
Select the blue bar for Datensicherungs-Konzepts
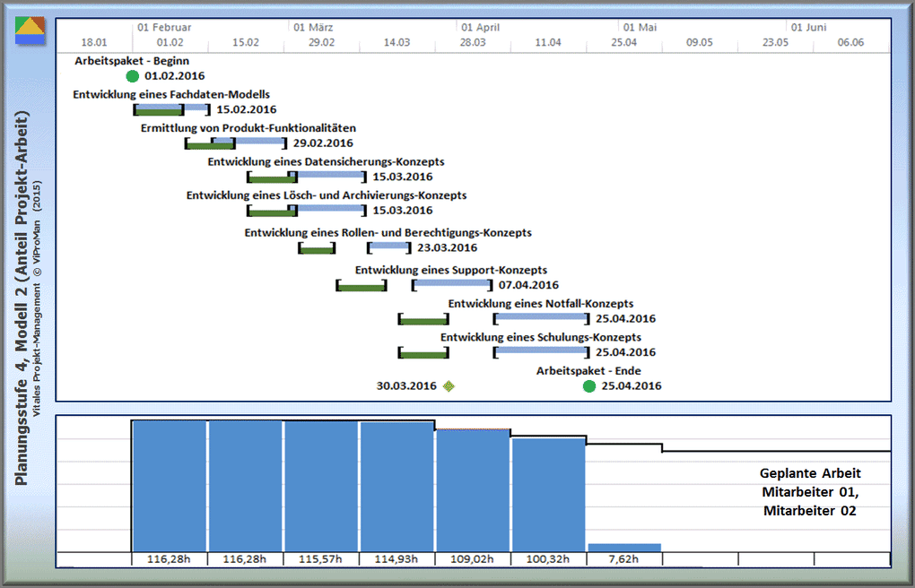coord(330,175)
